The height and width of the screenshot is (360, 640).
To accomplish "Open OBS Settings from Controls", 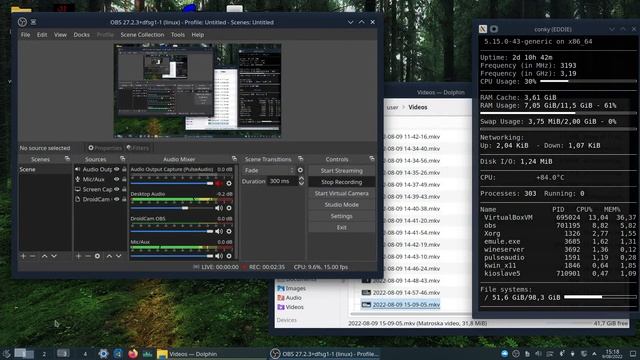I will pos(342,216).
